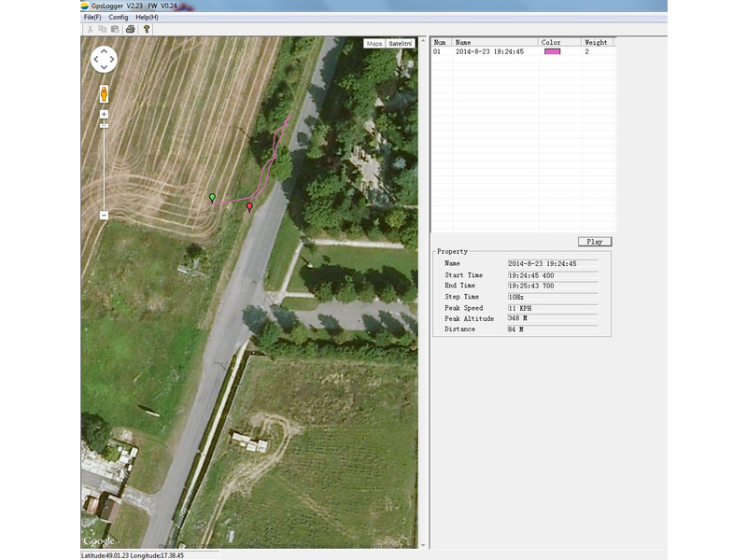This screenshot has width=747, height=560.
Task: Switch map to Satelitní view
Action: coord(402,44)
